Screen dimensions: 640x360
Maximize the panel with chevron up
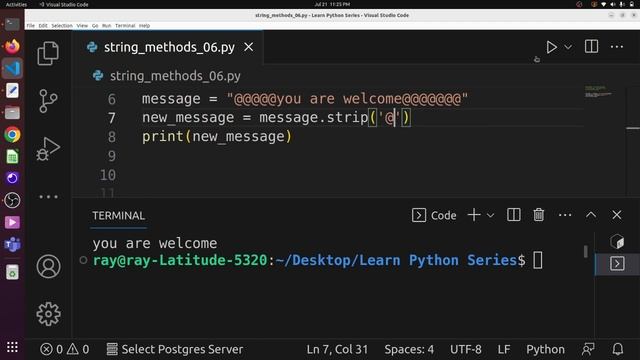coord(591,215)
